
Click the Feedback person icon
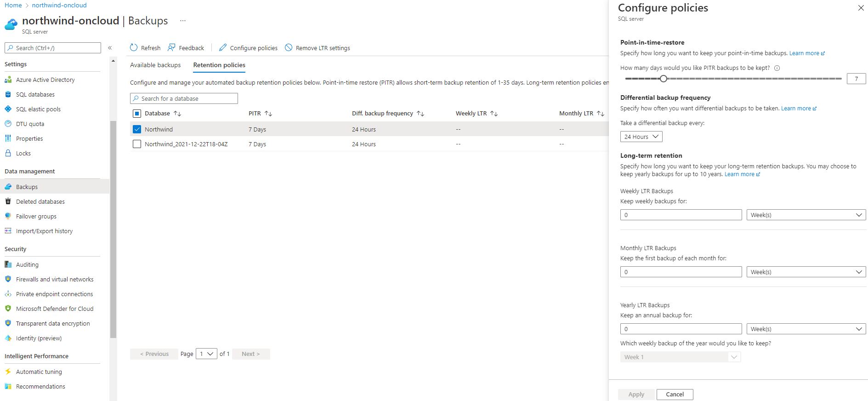tap(171, 47)
